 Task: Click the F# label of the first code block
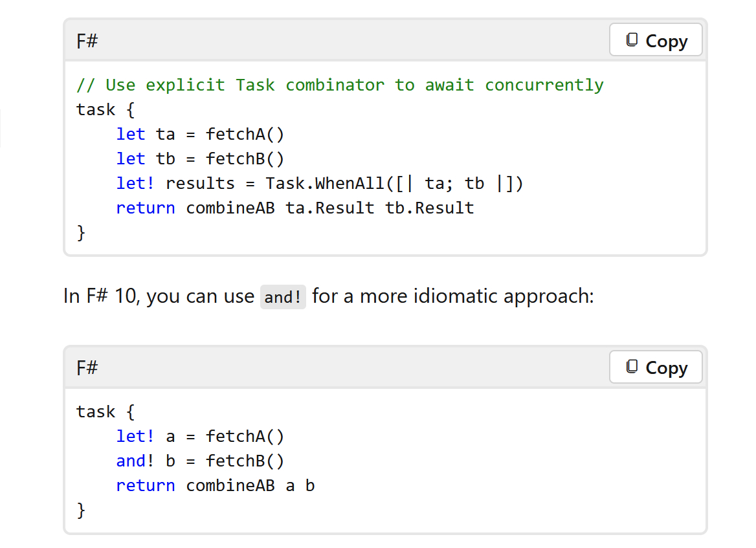click(87, 41)
